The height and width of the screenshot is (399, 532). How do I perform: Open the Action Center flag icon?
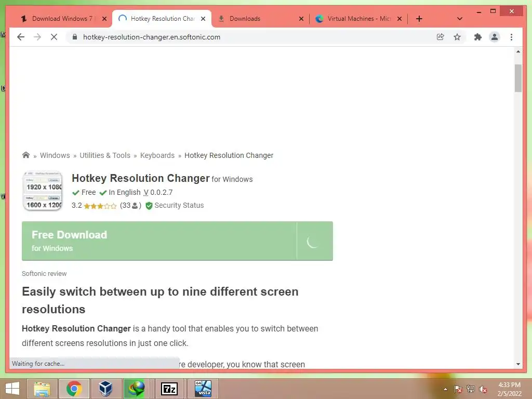pyautogui.click(x=458, y=389)
